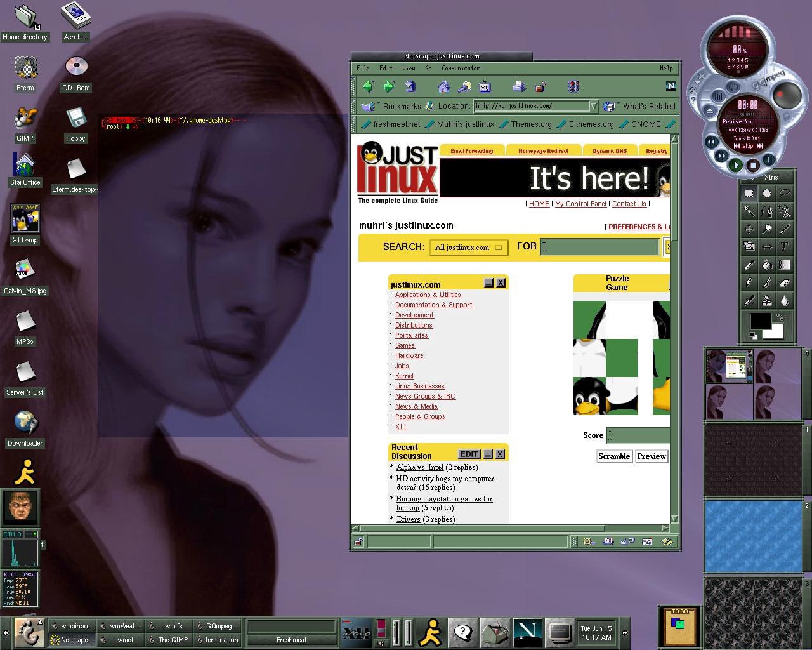
Task: Minimize the justlinux.com panel box
Action: coord(488,283)
